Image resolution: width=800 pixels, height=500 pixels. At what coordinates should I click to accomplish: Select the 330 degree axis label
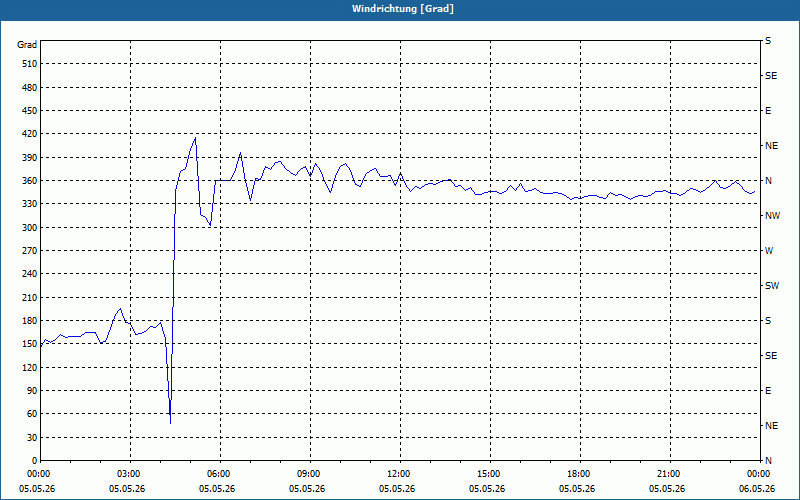click(x=30, y=204)
